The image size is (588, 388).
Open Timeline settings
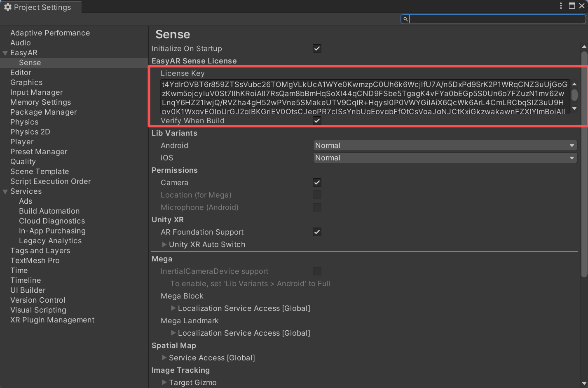point(26,280)
